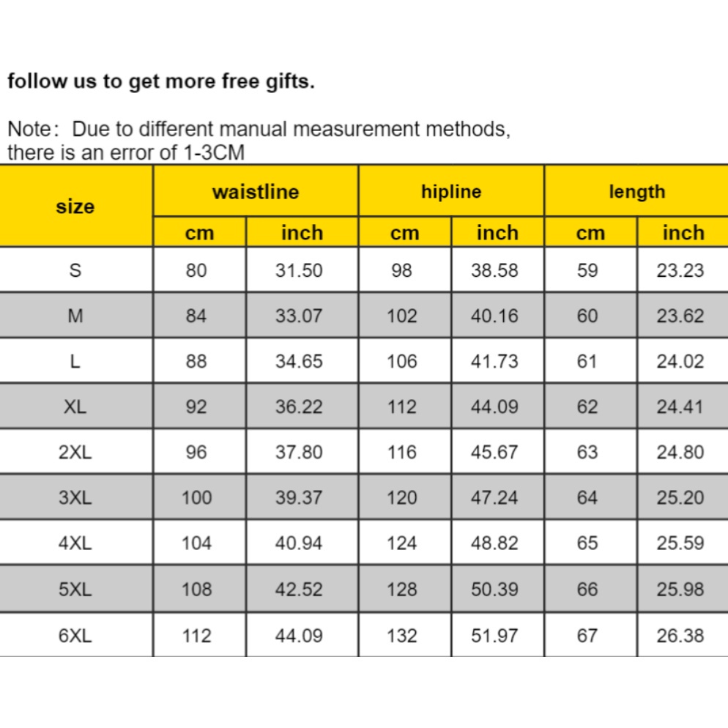Select the waistline value 36.22 inch

click(x=299, y=406)
